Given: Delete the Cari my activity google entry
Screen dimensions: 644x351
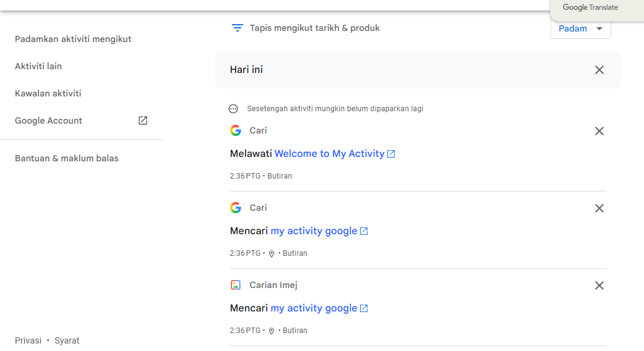Looking at the screenshot, I should (x=599, y=208).
